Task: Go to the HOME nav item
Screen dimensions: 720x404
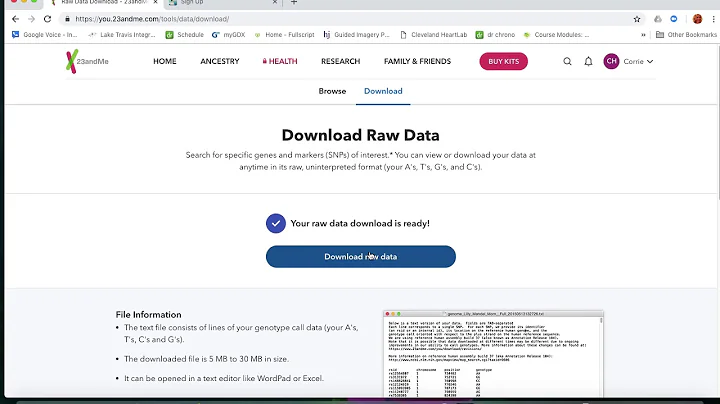Action: pos(165,61)
